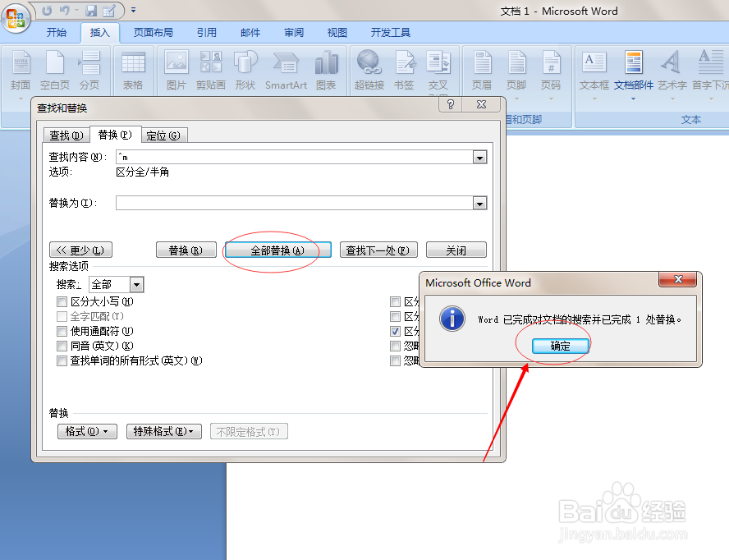The image size is (729, 560).
Task: Enable 区分大小写 (match case) checkbox
Action: tap(62, 301)
